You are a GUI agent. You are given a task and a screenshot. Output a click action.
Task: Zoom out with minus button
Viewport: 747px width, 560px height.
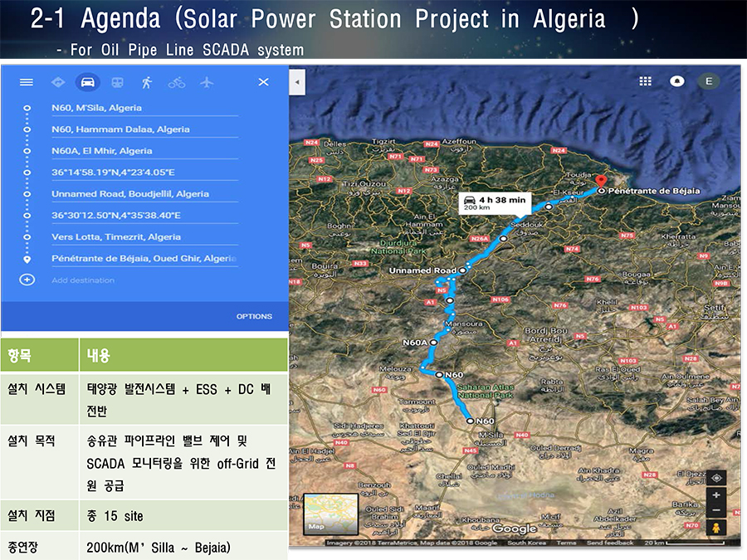pos(716,510)
